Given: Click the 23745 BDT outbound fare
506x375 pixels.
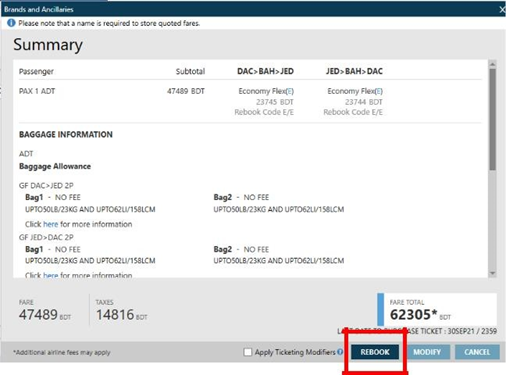Looking at the screenshot, I should click(x=275, y=102).
